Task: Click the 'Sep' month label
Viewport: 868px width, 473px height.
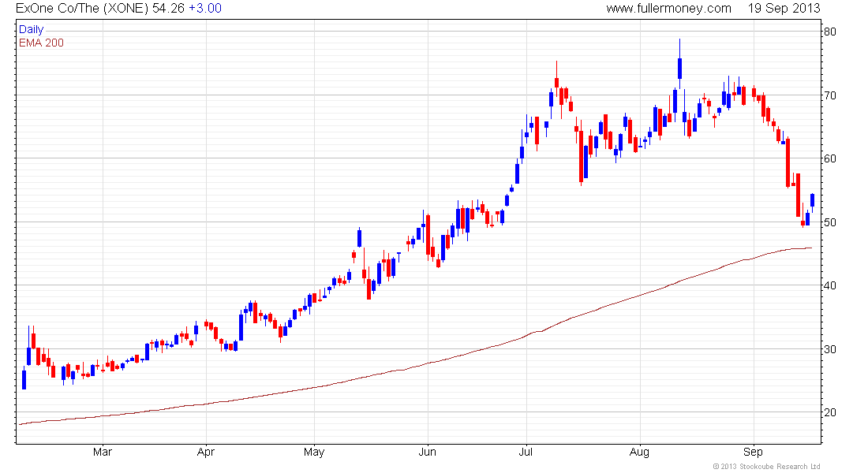Action: point(753,452)
